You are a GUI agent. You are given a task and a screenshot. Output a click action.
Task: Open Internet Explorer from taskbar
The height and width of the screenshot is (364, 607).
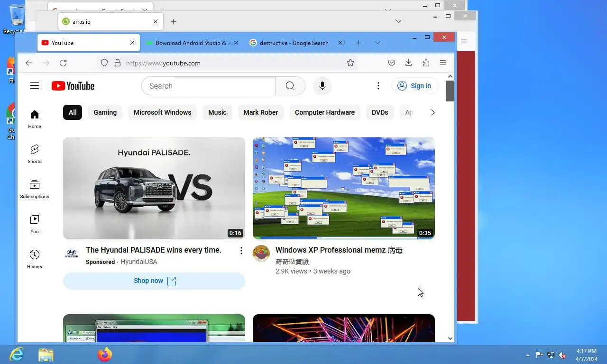(17, 355)
